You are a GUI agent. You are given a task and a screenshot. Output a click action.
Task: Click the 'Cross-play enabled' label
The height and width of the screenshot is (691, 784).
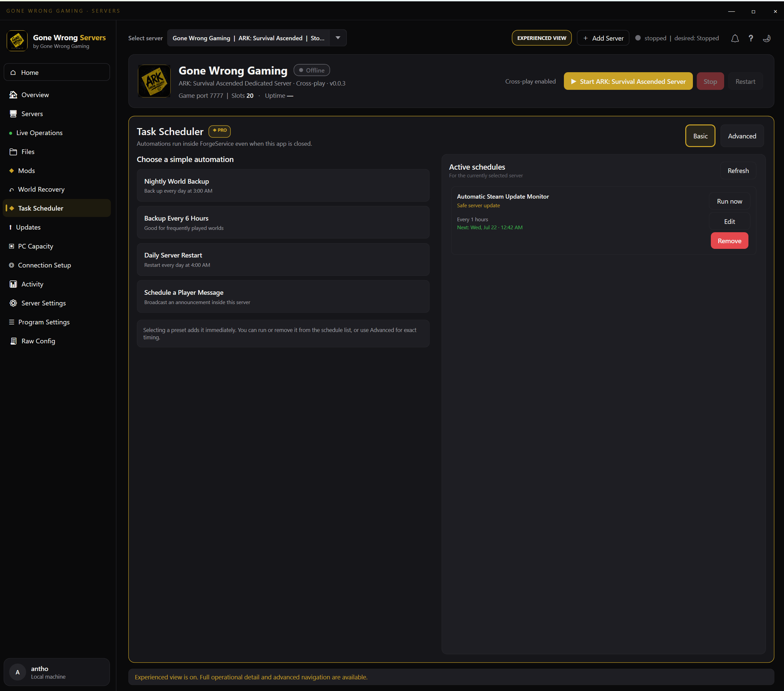530,82
